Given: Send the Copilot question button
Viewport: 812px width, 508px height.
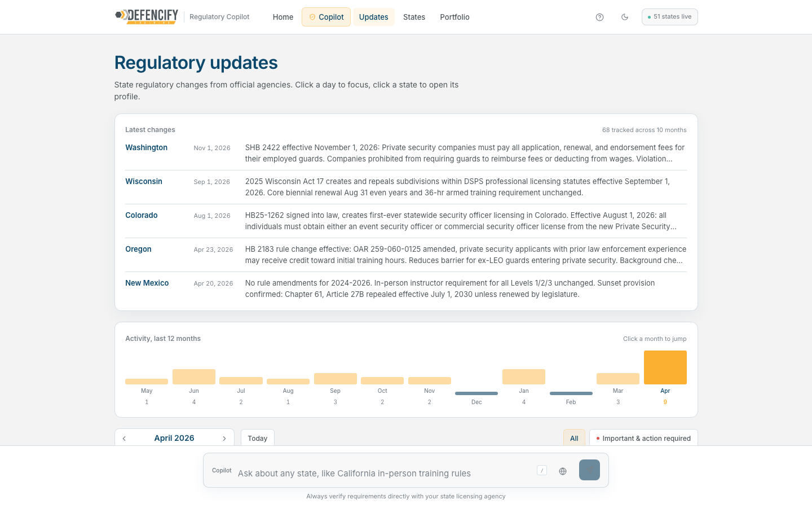Looking at the screenshot, I should (x=589, y=470).
